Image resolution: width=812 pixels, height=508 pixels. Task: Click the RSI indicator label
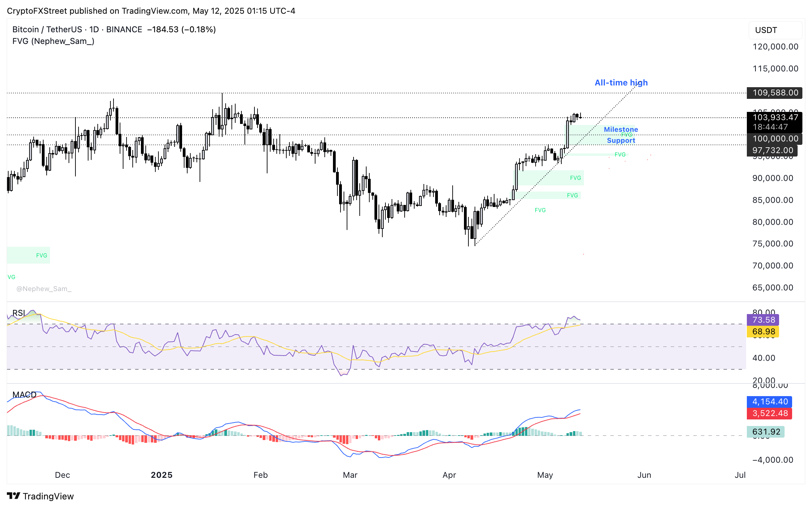19,313
